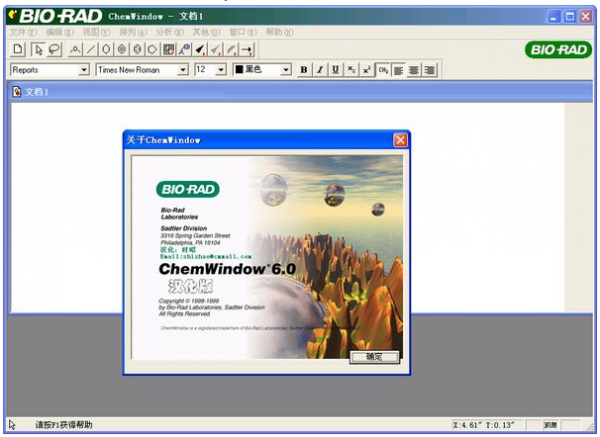
Task: Select the single bond line tool
Action: point(91,49)
